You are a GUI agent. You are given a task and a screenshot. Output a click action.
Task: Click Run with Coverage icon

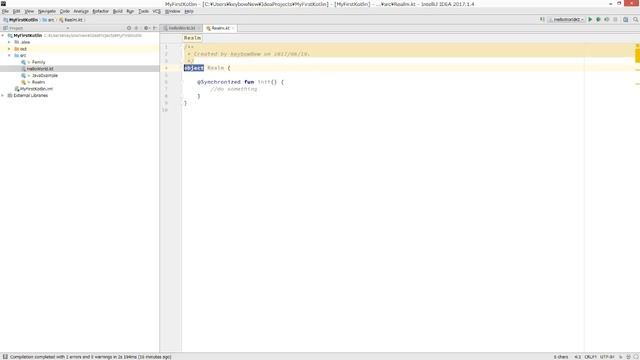click(x=607, y=20)
